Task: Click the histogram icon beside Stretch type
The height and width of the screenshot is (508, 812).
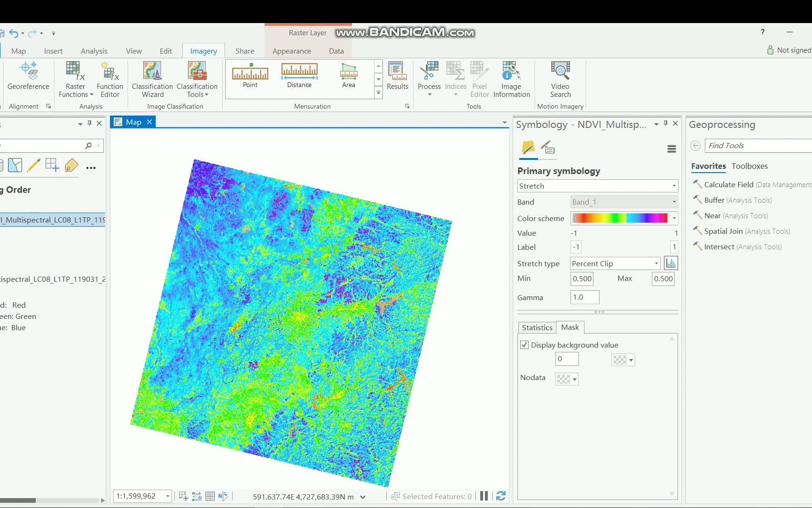Action: point(671,263)
